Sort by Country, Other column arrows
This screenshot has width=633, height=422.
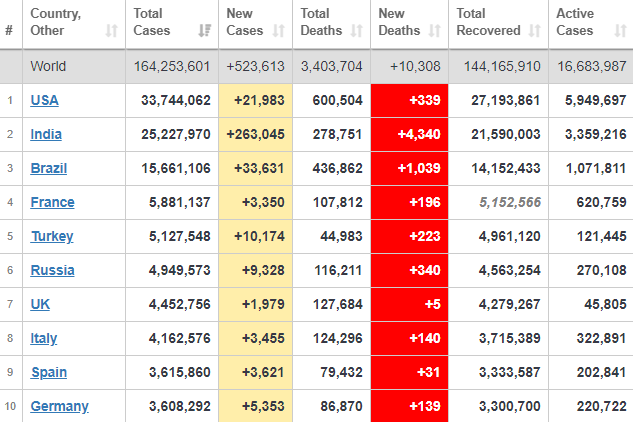(111, 31)
